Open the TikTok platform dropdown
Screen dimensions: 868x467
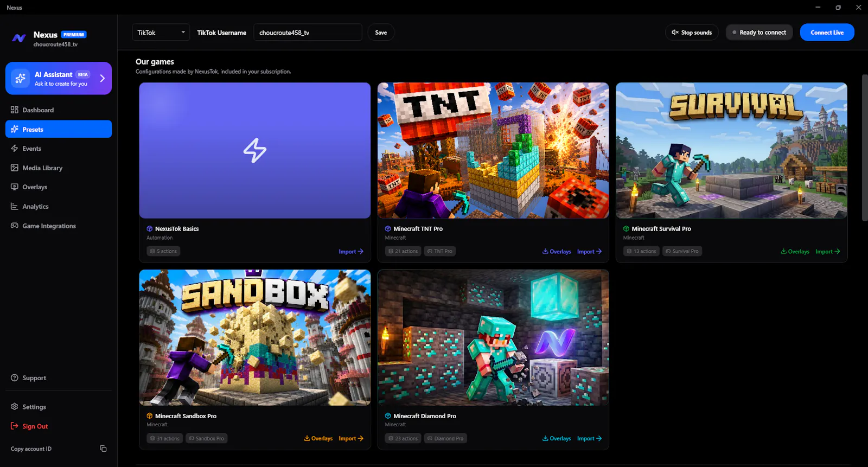(x=161, y=33)
